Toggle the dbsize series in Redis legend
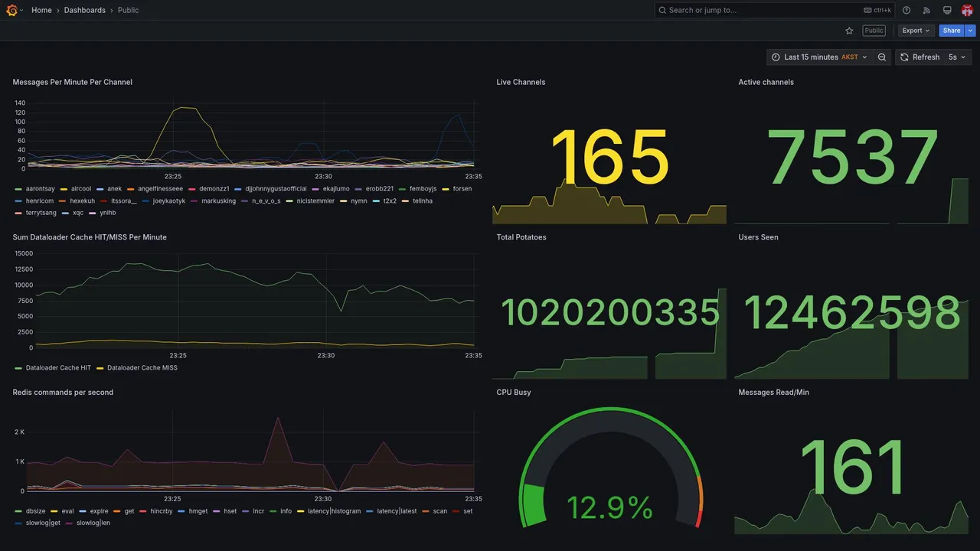The image size is (980, 551). [x=31, y=511]
